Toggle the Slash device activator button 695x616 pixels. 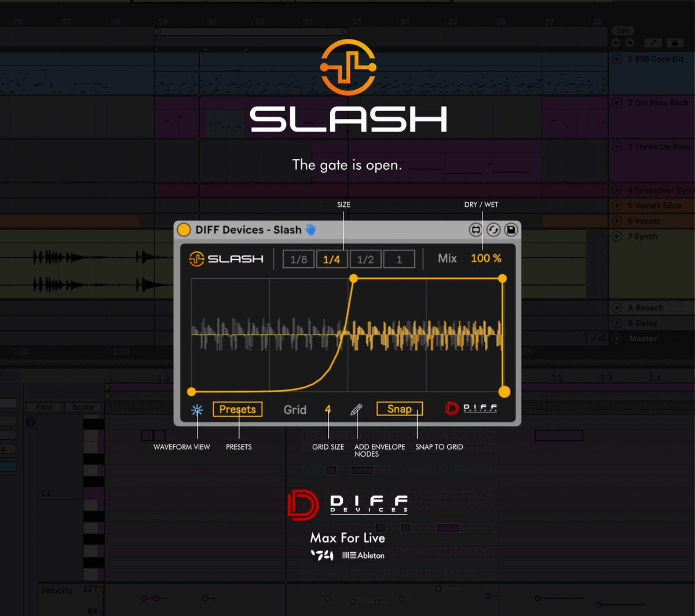(x=184, y=230)
